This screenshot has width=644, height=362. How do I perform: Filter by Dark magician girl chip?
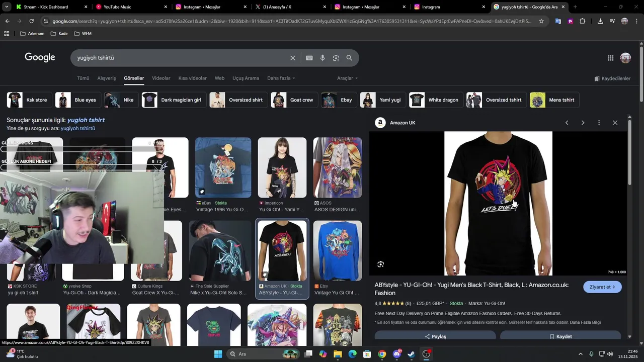pyautogui.click(x=174, y=100)
